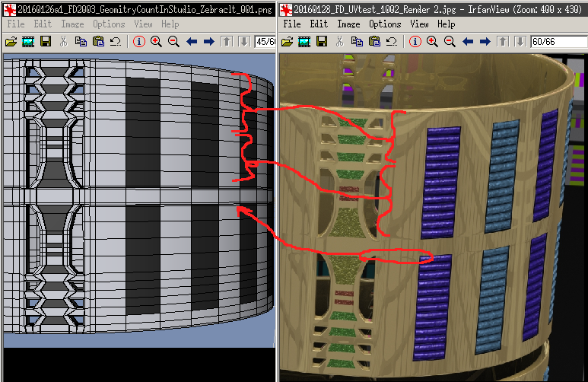Zoom out with magnifier minus in right window

point(450,41)
